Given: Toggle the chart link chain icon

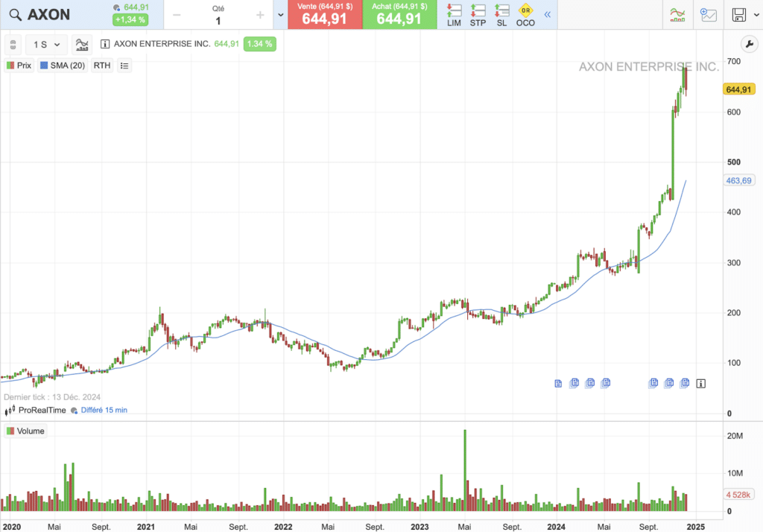Looking at the screenshot, I should click(x=13, y=45).
